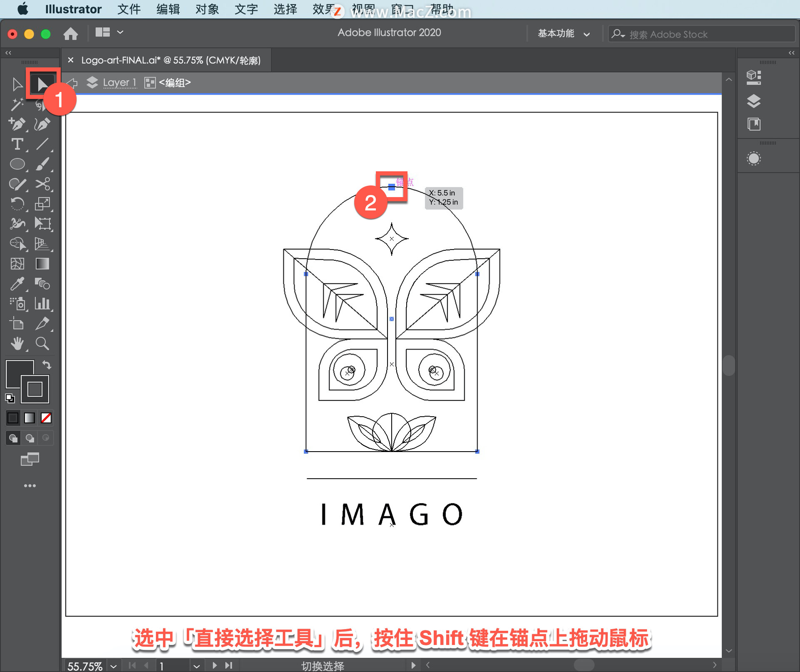Screen dimensions: 800x672
Task: Expand right panel dock double arrows
Action: click(791, 53)
